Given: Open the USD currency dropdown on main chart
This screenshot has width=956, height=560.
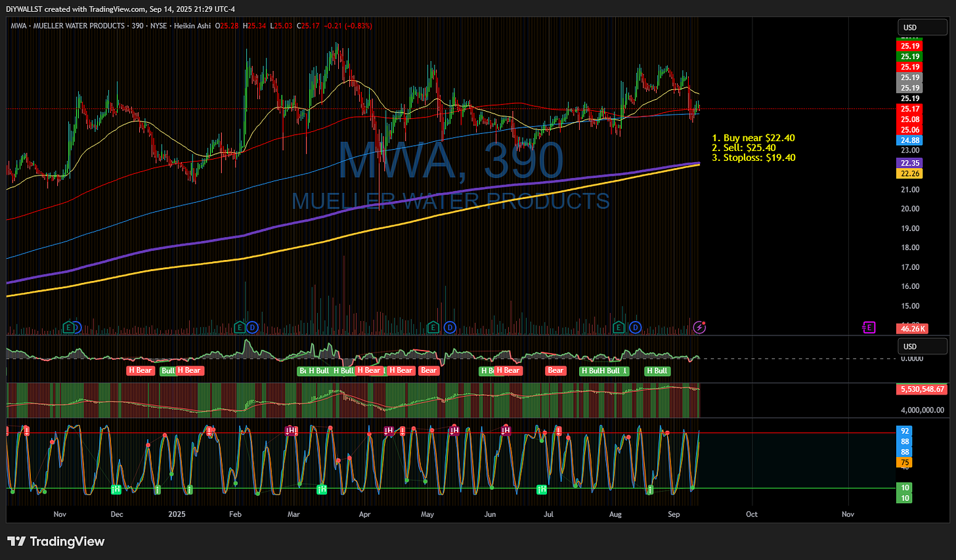Looking at the screenshot, I should pos(923,27).
